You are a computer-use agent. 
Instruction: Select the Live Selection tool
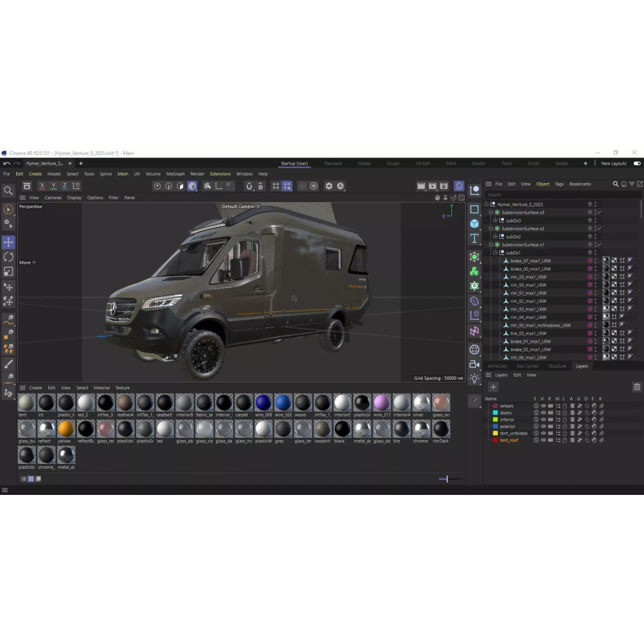pos(8,210)
